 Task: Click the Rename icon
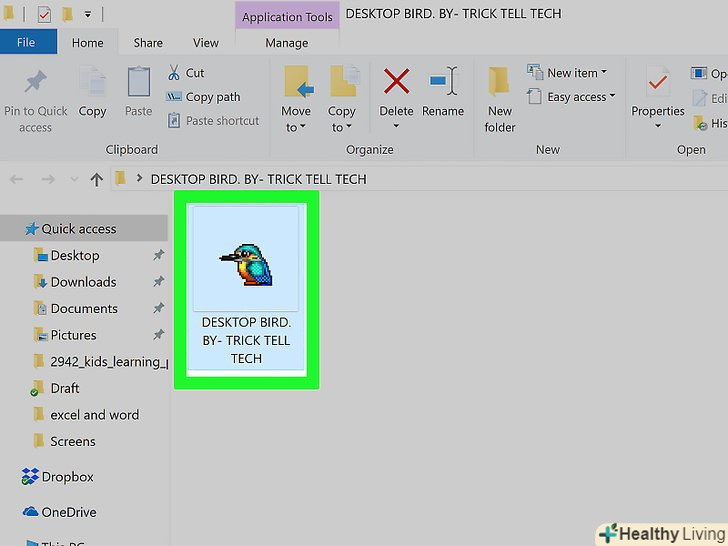442,81
